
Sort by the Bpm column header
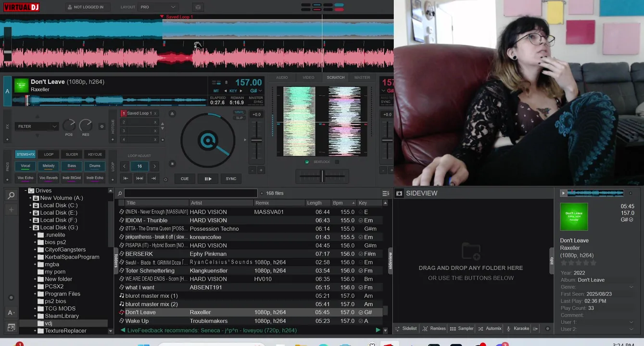(x=344, y=203)
